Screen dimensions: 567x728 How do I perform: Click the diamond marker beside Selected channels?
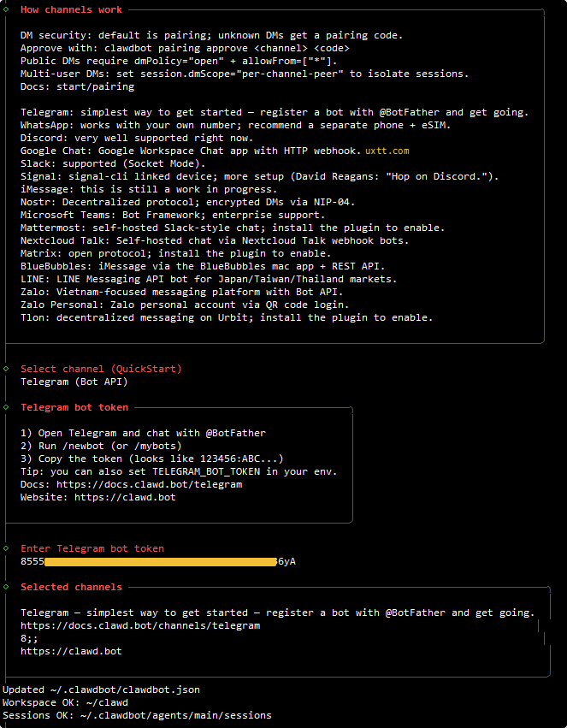tap(5, 587)
